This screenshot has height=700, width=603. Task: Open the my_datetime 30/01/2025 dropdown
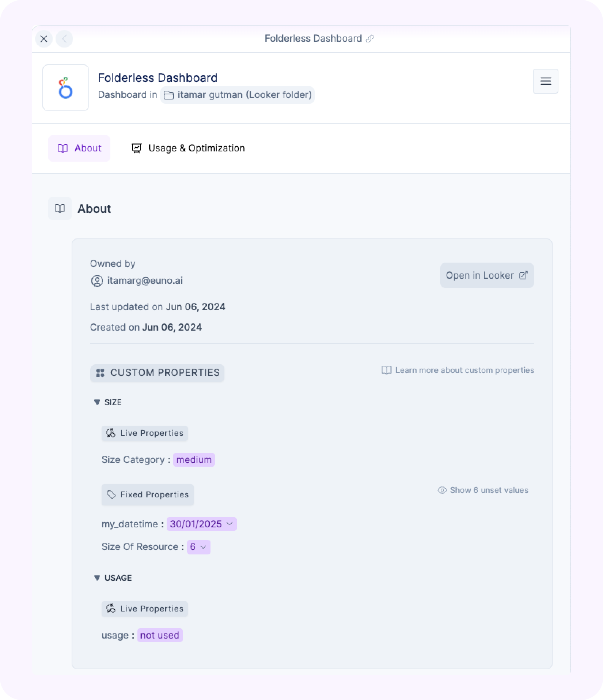[x=201, y=524]
